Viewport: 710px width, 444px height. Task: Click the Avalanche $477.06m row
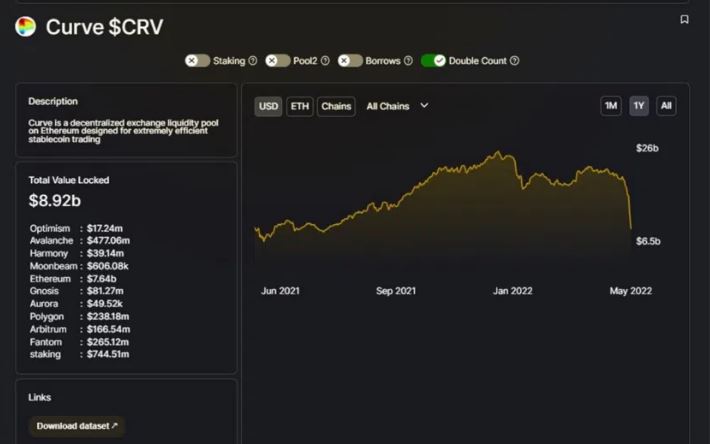[x=80, y=240]
